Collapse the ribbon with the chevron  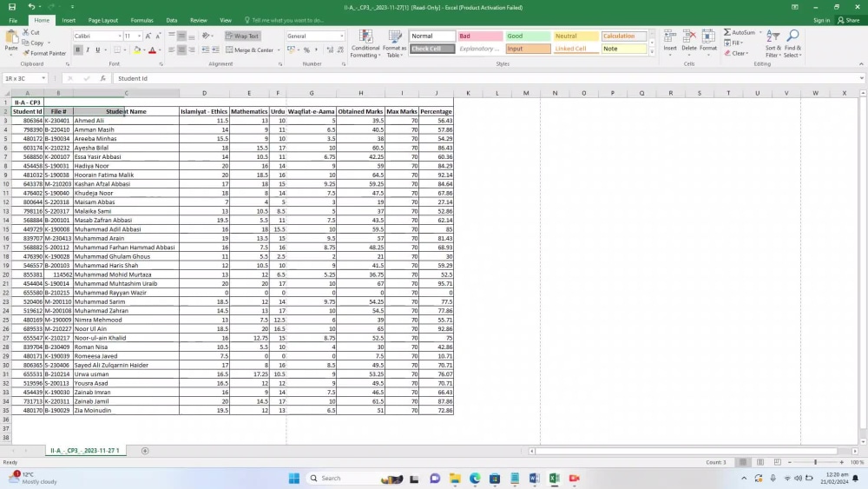pyautogui.click(x=861, y=64)
